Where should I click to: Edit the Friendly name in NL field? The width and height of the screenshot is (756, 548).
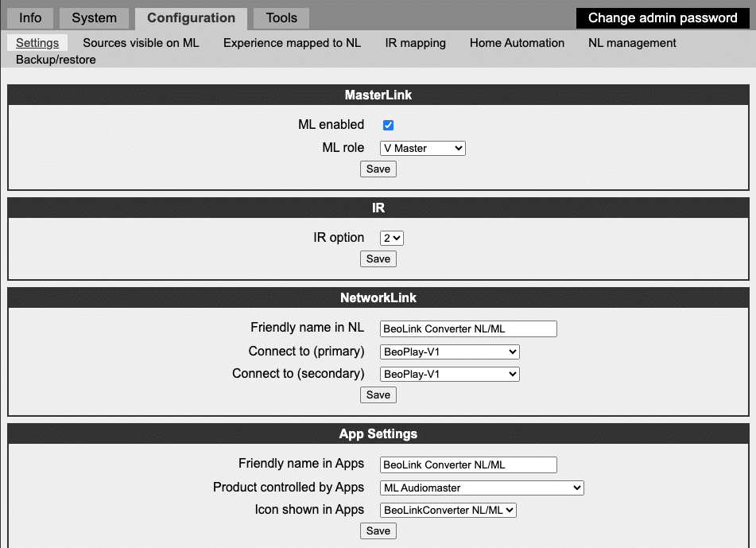(468, 328)
